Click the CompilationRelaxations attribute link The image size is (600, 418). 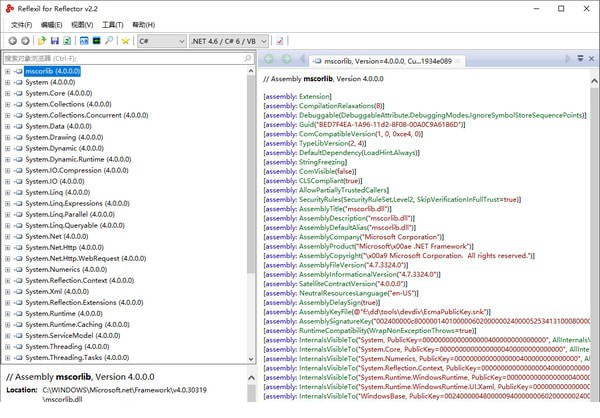[x=336, y=106]
